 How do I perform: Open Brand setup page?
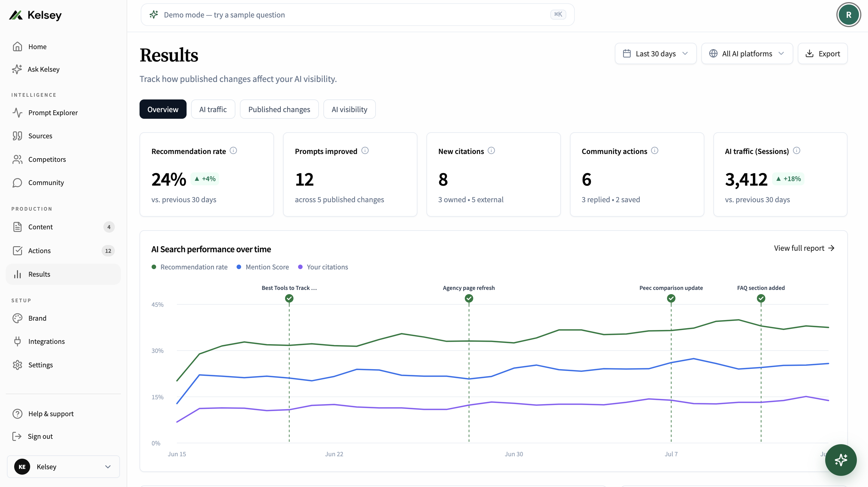tap(63, 318)
